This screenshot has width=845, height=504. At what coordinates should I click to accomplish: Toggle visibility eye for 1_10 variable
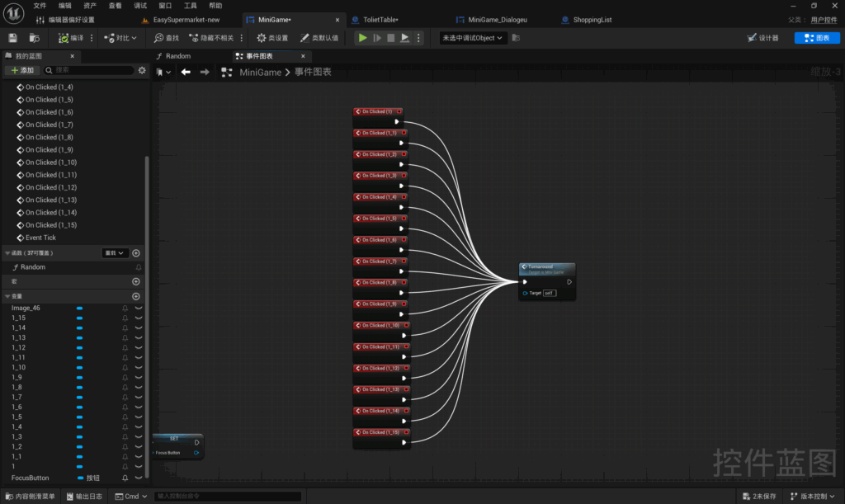point(139,367)
